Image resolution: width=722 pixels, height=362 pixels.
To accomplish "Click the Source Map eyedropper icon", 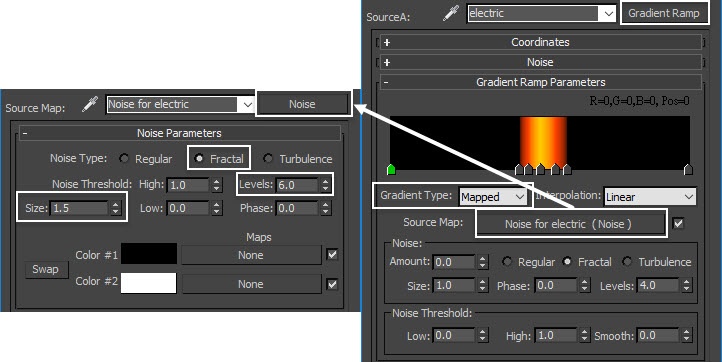I will coord(90,105).
